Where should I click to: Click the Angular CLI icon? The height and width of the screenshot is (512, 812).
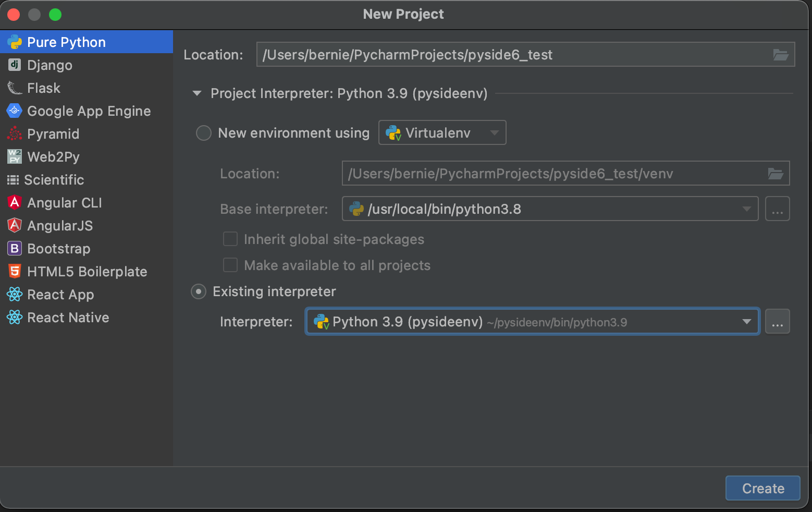[x=15, y=203]
